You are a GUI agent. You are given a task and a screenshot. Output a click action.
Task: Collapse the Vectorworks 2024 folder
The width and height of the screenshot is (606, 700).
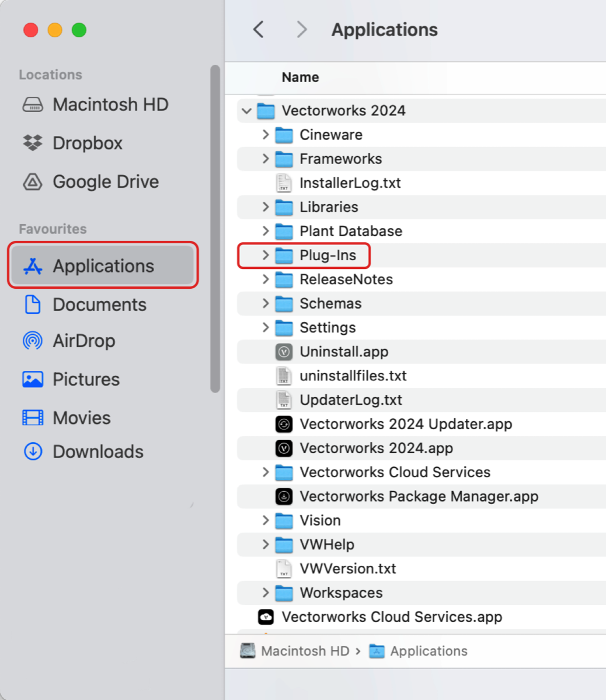tap(247, 111)
